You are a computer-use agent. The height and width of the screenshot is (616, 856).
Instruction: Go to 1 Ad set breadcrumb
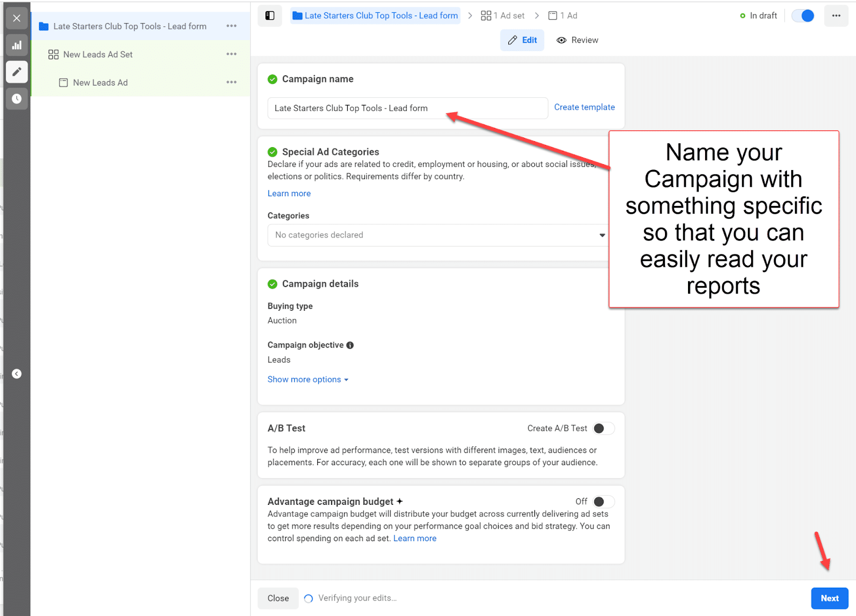point(503,16)
